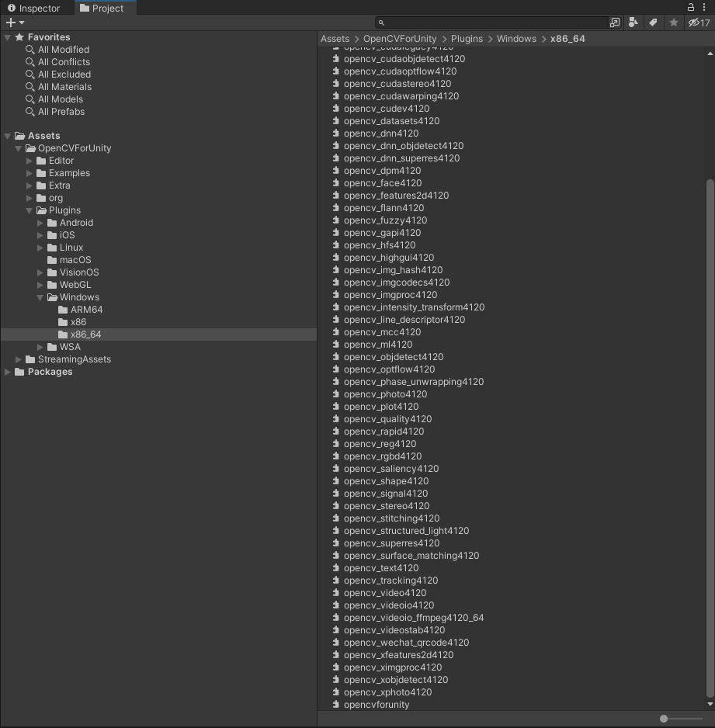This screenshot has height=728, width=715.
Task: Select the opencv_tracking4120 plugin file
Action: tap(390, 580)
